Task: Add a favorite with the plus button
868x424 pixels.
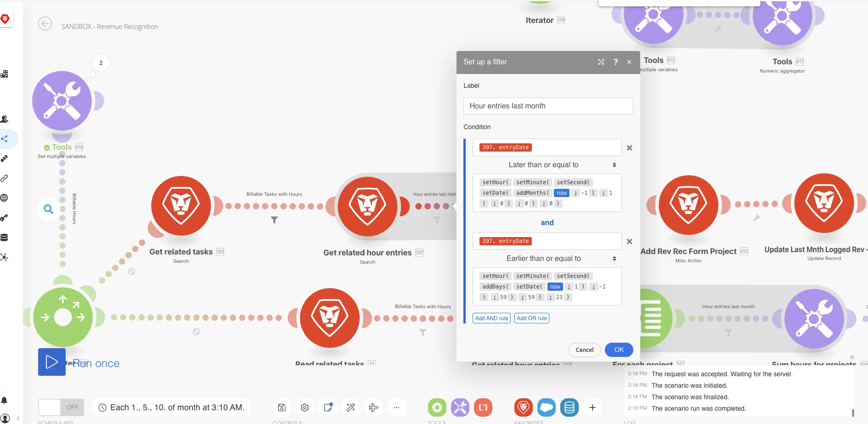Action: [x=592, y=407]
